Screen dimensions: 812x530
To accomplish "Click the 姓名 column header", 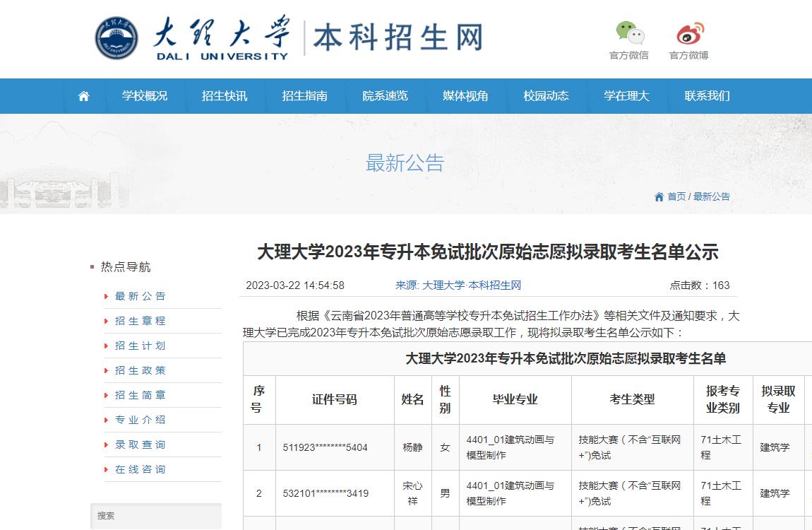I will coord(413,399).
